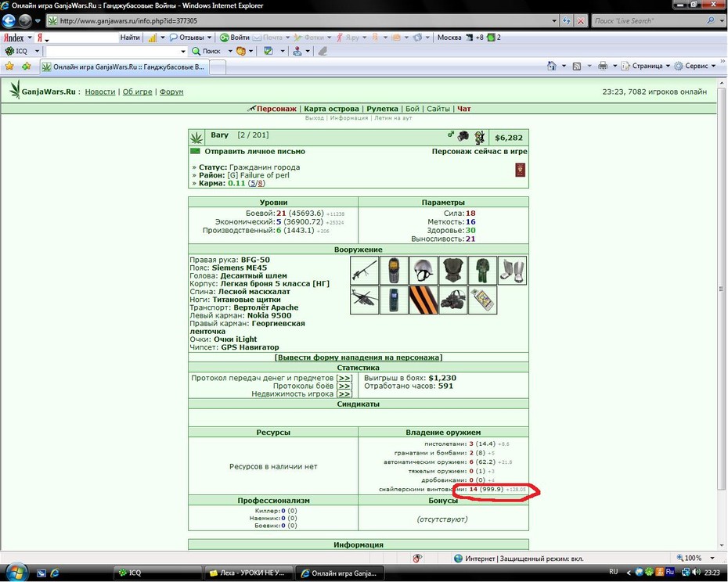Open the Протоколы боёв arrow link
Screen dimensions: 728x582
[x=344, y=386]
